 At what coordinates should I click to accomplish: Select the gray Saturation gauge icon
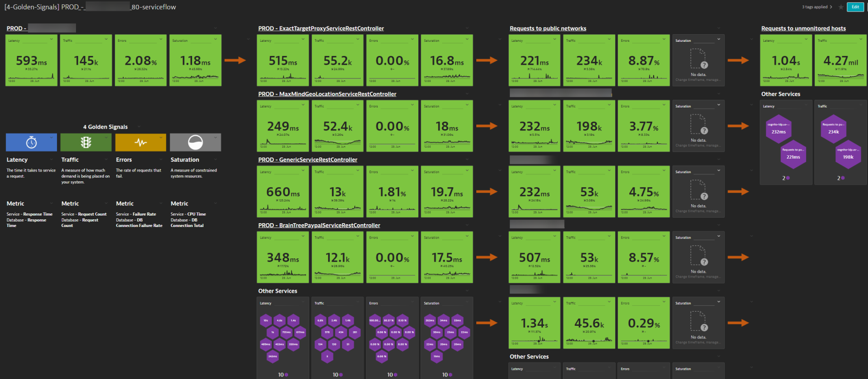coord(195,142)
